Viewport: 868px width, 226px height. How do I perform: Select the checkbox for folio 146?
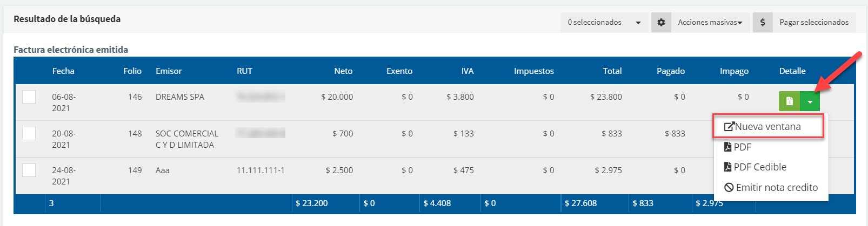(29, 97)
